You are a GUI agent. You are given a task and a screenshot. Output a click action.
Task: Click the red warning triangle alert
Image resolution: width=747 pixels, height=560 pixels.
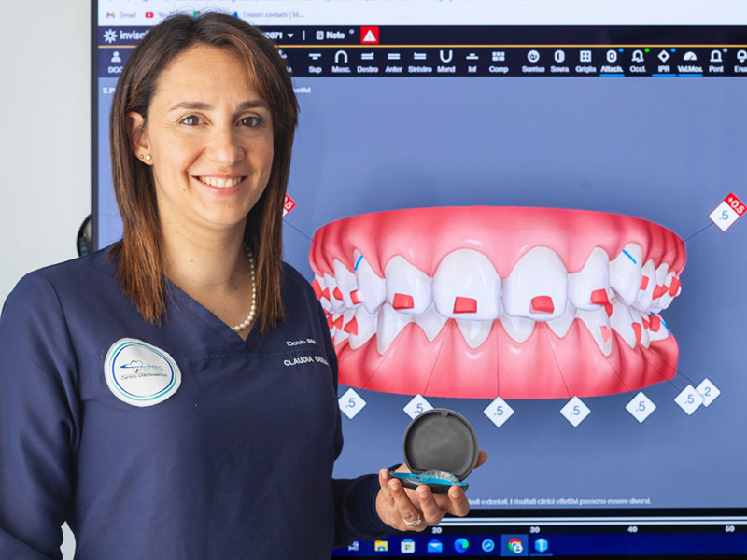(370, 35)
